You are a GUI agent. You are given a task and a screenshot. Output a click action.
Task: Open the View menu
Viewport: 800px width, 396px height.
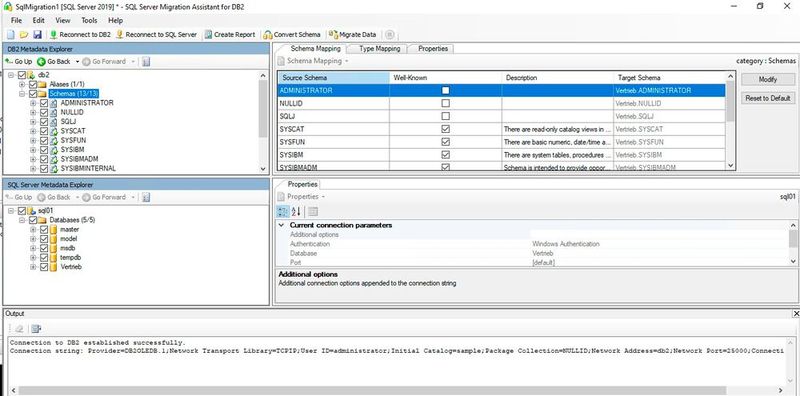coord(63,20)
